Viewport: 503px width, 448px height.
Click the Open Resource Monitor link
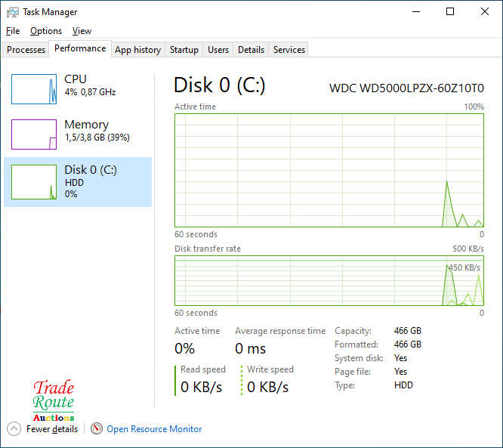154,429
